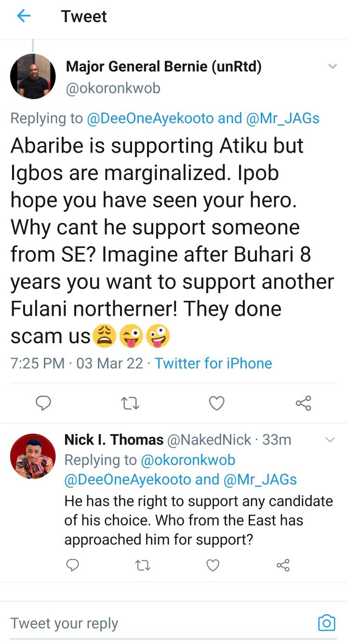The height and width of the screenshot is (644, 347).
Task: Open @okoronkwob mention in Nick's reply
Action: pyautogui.click(x=188, y=460)
